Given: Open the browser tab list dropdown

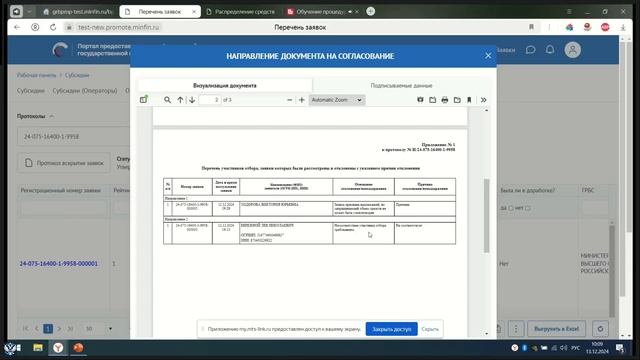Looking at the screenshot, I should pos(29,11).
